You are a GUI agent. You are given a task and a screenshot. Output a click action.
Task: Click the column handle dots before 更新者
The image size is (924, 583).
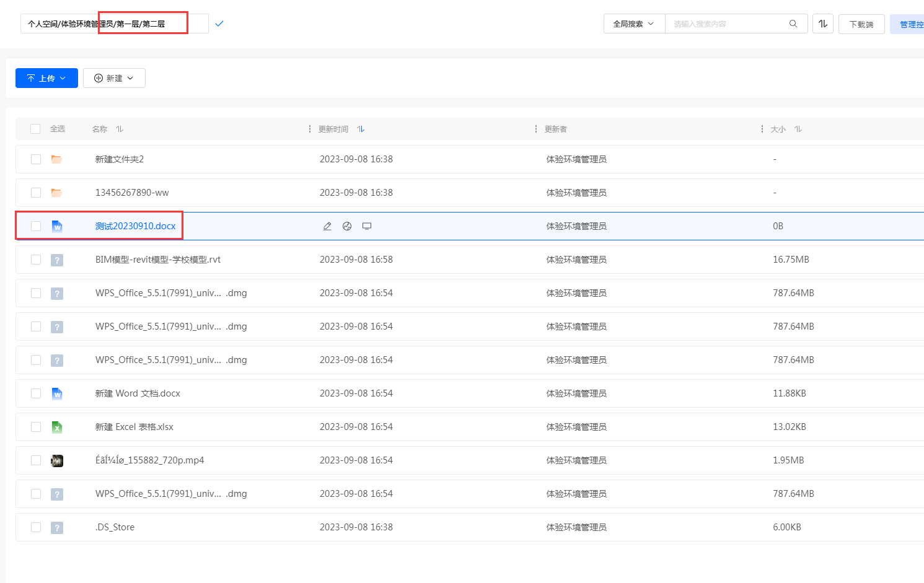coord(536,129)
